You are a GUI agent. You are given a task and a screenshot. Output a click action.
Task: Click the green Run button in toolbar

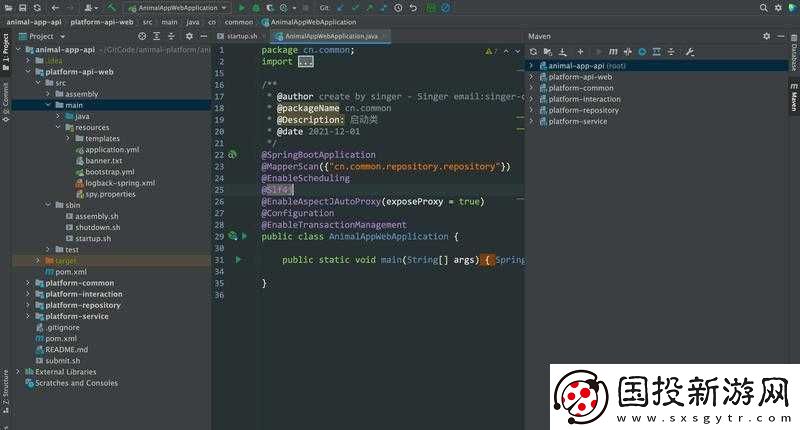pos(242,7)
